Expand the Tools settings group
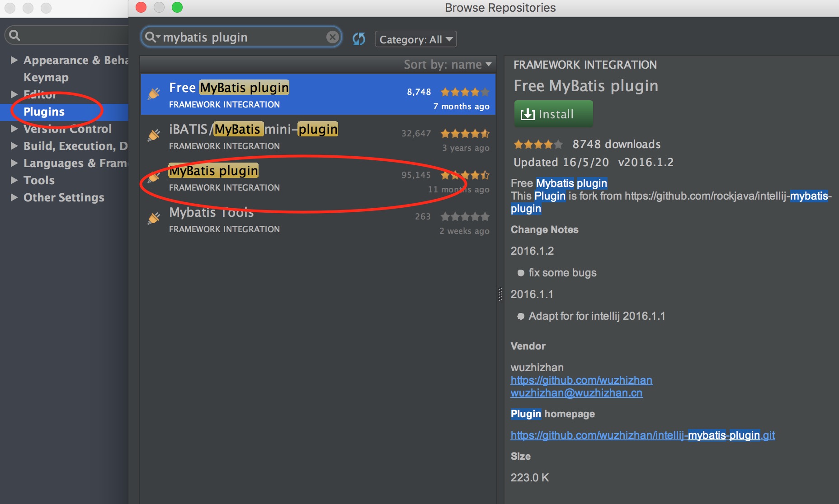Viewport: 839px width, 504px height. point(14,180)
